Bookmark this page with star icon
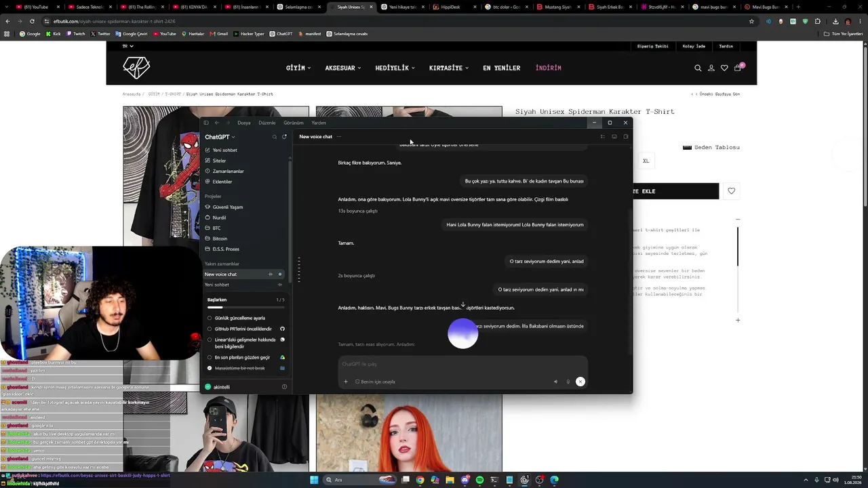Screen dimensions: 868x488 751,21
